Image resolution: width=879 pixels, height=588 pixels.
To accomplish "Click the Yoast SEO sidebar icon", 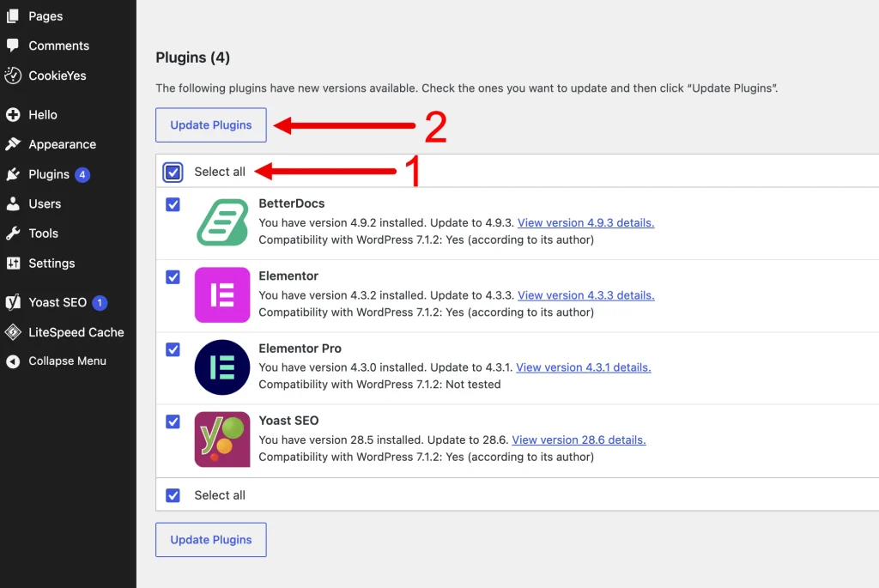I will click(13, 303).
